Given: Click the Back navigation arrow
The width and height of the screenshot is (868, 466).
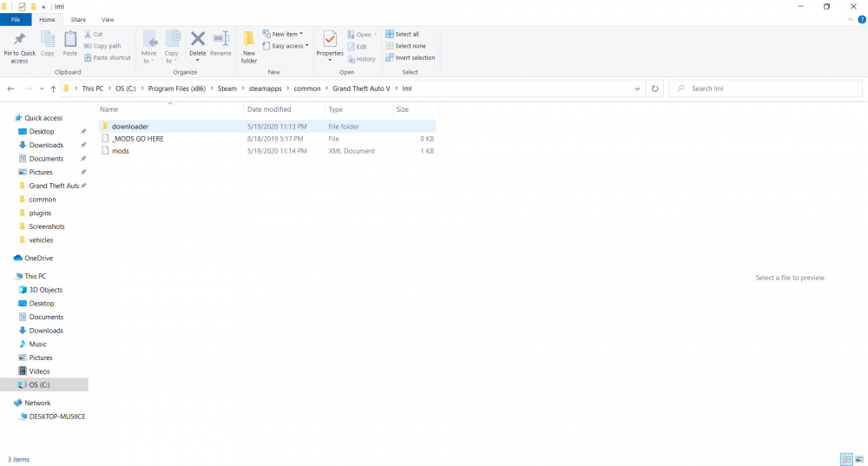Looking at the screenshot, I should point(10,89).
